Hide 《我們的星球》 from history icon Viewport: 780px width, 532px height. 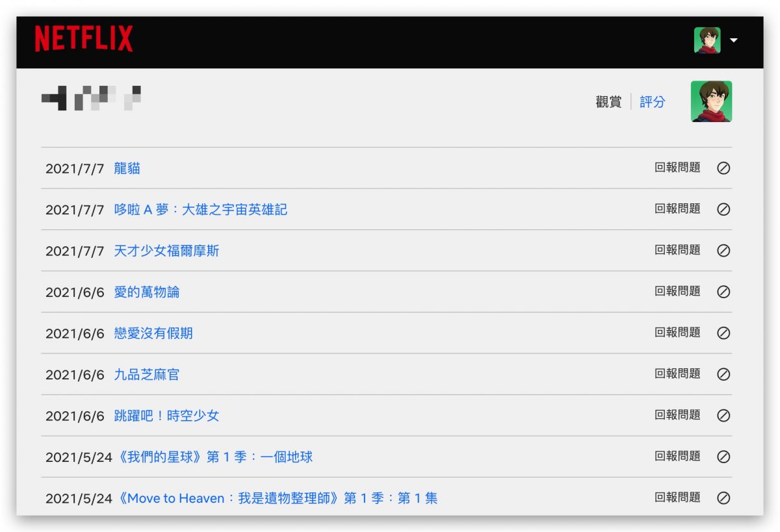coord(723,457)
